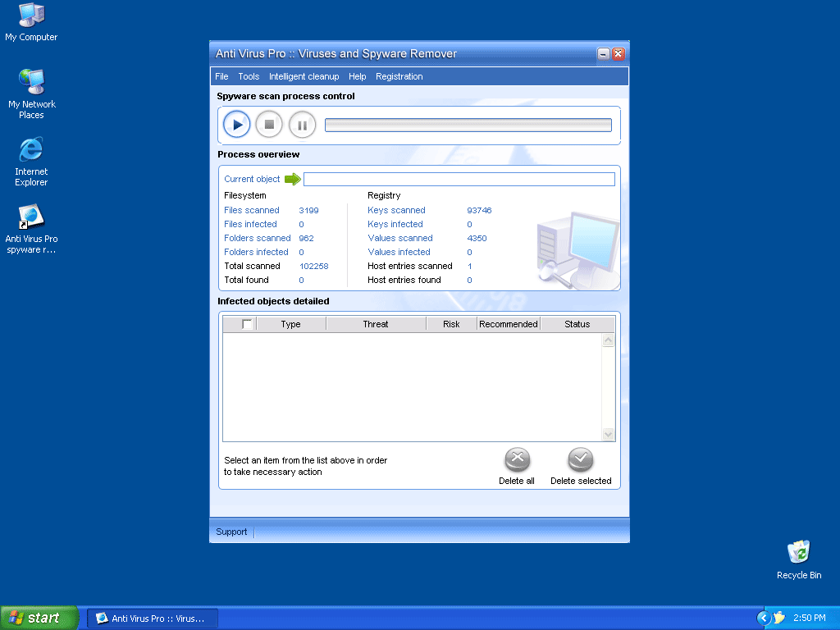The image size is (840, 630).
Task: Launch Internet Explorer from desktop
Action: coord(31,150)
